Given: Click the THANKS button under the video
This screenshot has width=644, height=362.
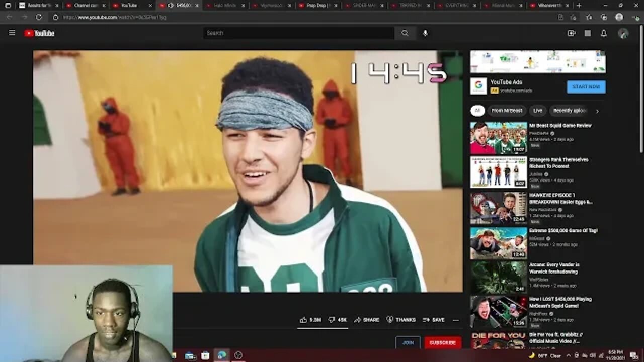Looking at the screenshot, I should 401,320.
